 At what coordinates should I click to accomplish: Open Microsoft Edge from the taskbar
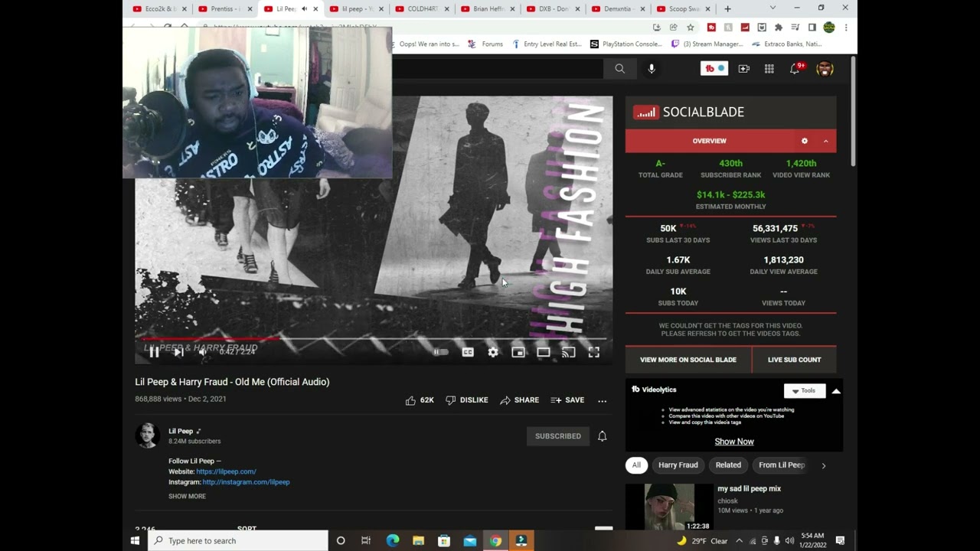click(x=392, y=541)
